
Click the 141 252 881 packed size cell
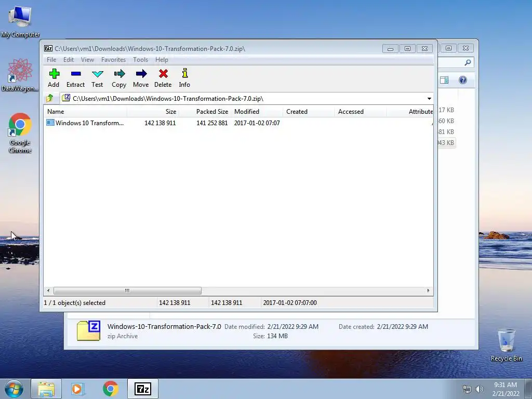tap(212, 123)
